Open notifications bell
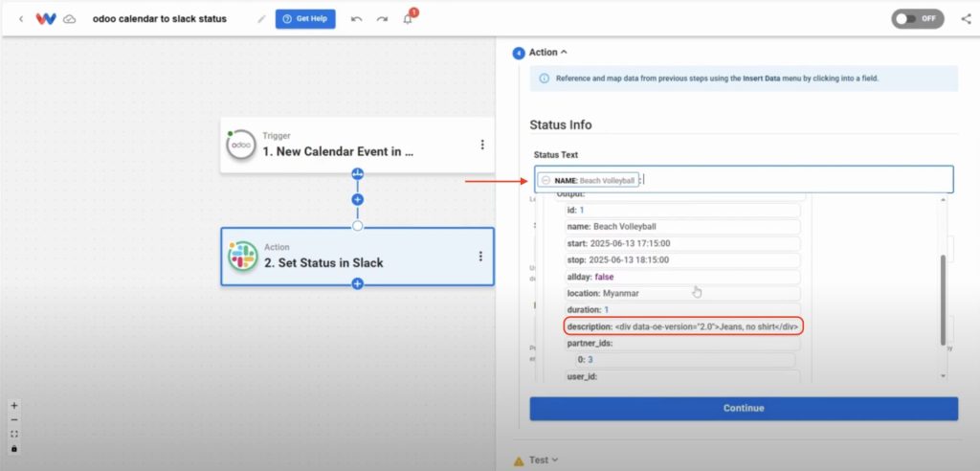The width and height of the screenshot is (980, 471). pos(408,19)
